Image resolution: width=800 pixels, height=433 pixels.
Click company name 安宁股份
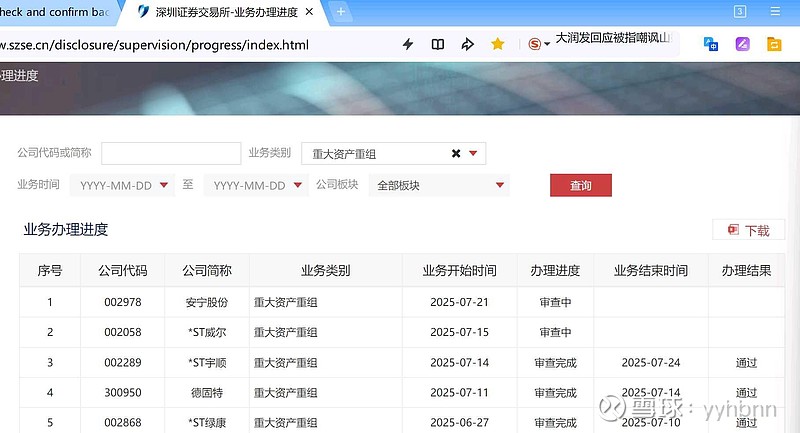coord(207,302)
